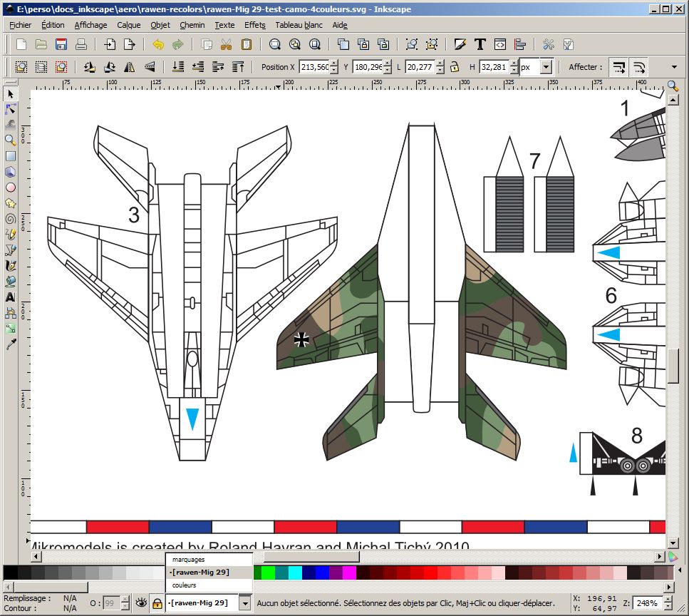Open the Affichage menu

pyautogui.click(x=90, y=25)
